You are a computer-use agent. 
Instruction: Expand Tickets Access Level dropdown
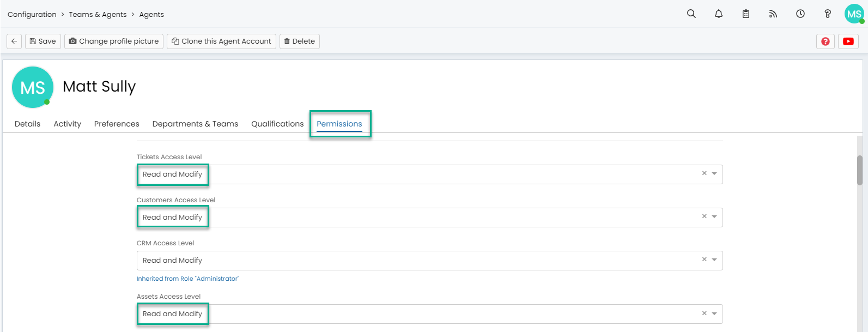[x=714, y=174]
